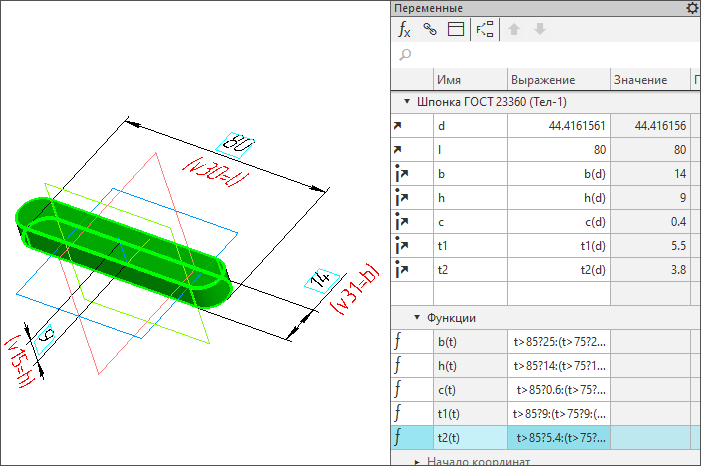The image size is (701, 466).
Task: Click the info-arrow icon in row b
Action: pyautogui.click(x=402, y=174)
